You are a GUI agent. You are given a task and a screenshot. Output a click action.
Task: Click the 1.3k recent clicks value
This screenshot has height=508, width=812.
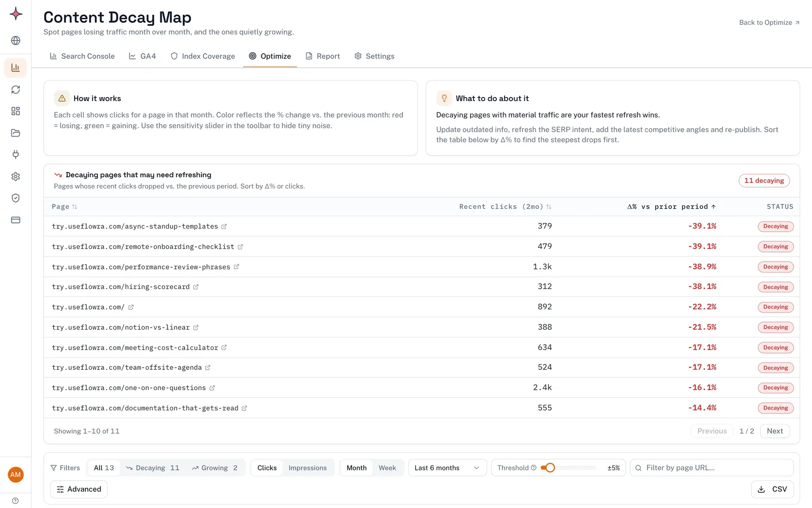[542, 267]
